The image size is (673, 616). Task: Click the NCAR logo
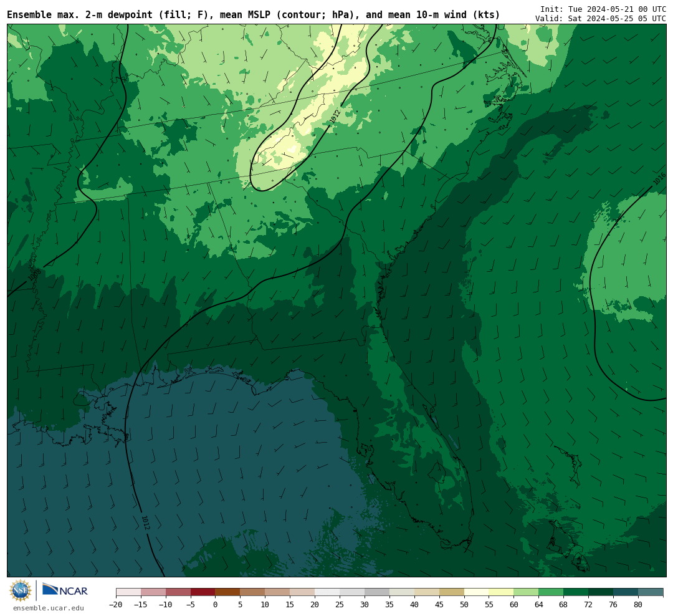point(65,590)
